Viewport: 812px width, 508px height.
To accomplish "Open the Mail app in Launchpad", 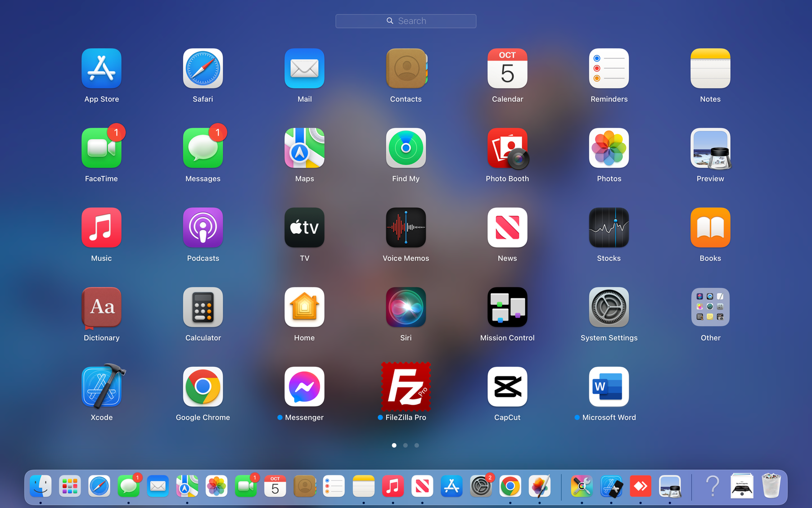I will (x=304, y=69).
